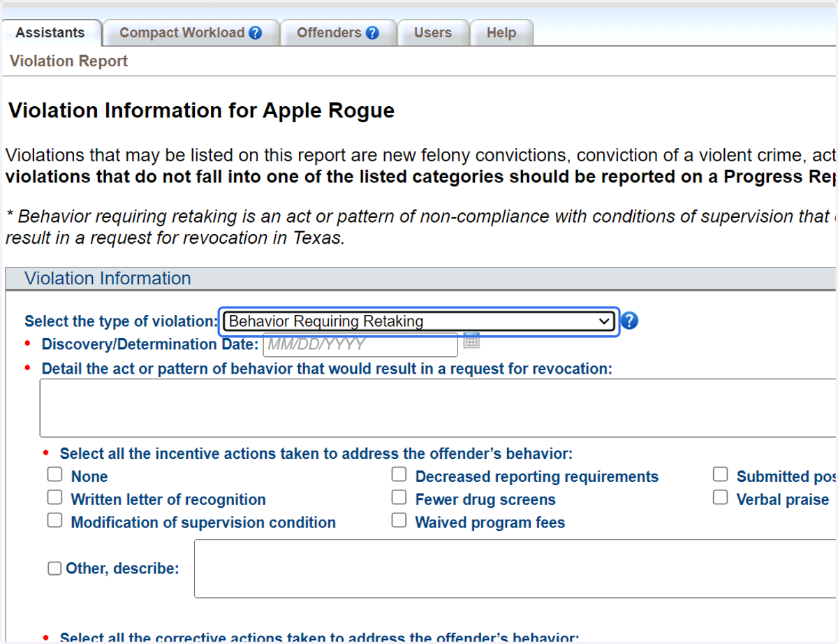Image resolution: width=838 pixels, height=644 pixels.
Task: Focus the Discovery/Determination Date field
Action: click(360, 344)
